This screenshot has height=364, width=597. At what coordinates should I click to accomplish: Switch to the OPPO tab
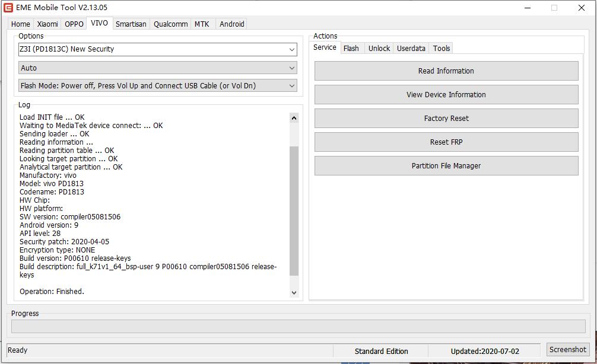pyautogui.click(x=74, y=24)
